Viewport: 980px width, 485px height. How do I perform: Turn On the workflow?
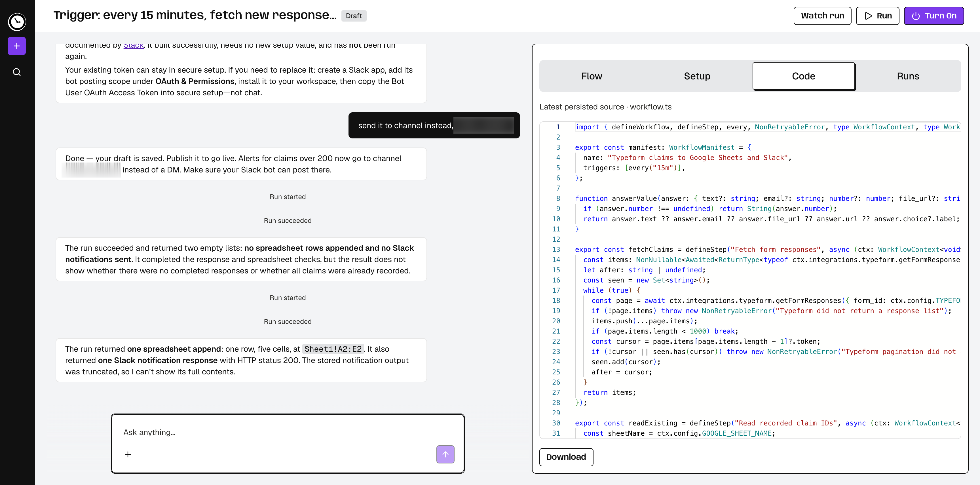[933, 16]
